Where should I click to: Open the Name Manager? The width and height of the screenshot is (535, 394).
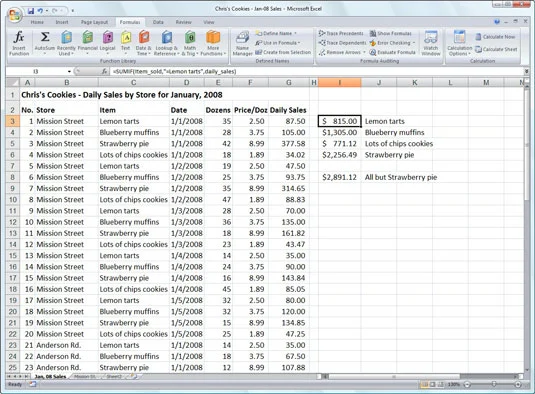pyautogui.click(x=243, y=43)
